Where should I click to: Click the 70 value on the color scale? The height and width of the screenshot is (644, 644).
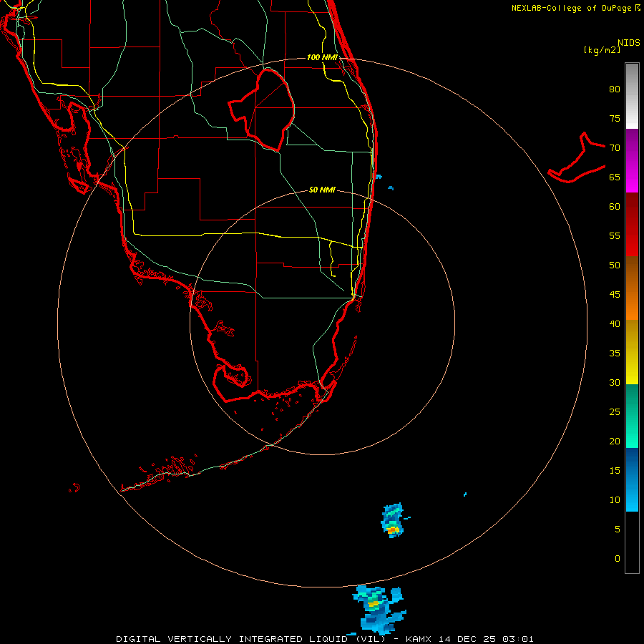(x=615, y=148)
